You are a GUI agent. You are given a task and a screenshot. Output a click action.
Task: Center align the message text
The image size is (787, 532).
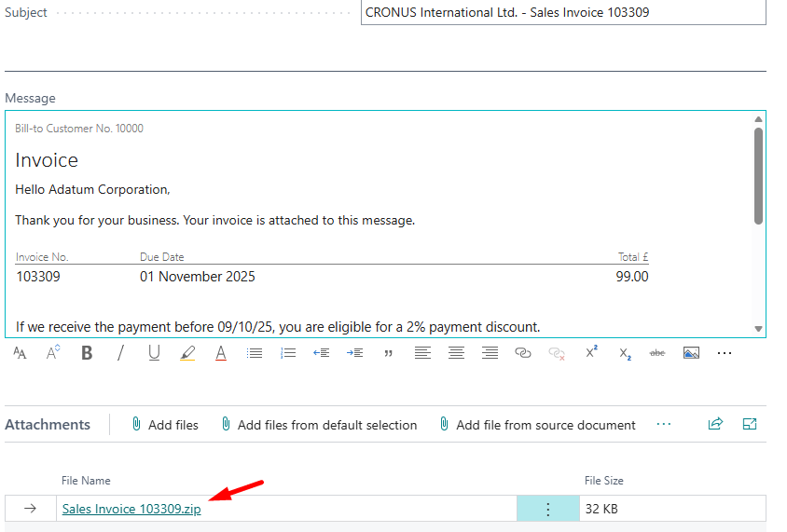point(456,353)
